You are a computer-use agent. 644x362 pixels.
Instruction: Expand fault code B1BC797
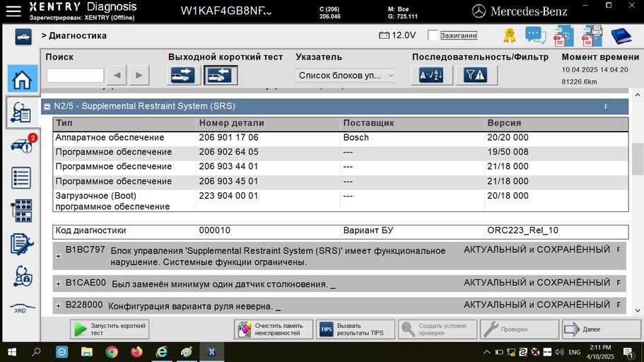pyautogui.click(x=59, y=257)
